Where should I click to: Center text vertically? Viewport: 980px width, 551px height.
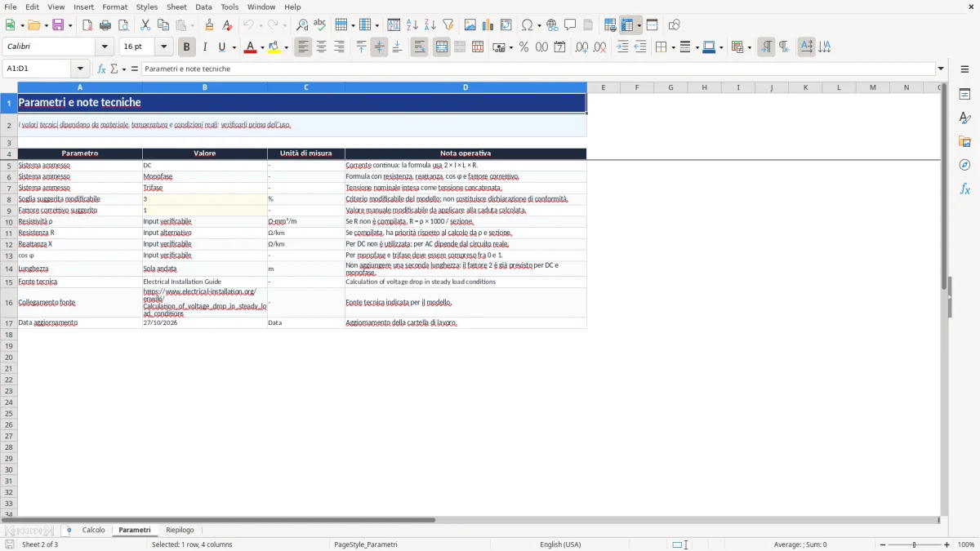coord(379,47)
